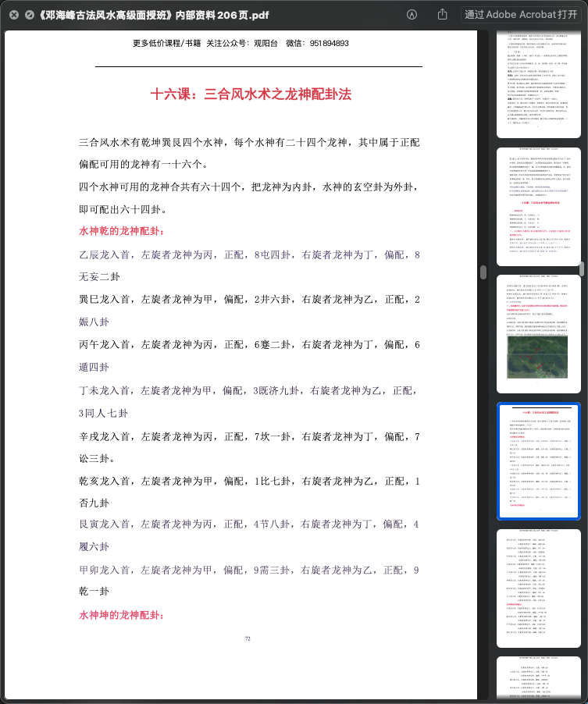Click the line starting with 乙辰龙入首
This screenshot has width=588, height=704.
[x=249, y=255]
